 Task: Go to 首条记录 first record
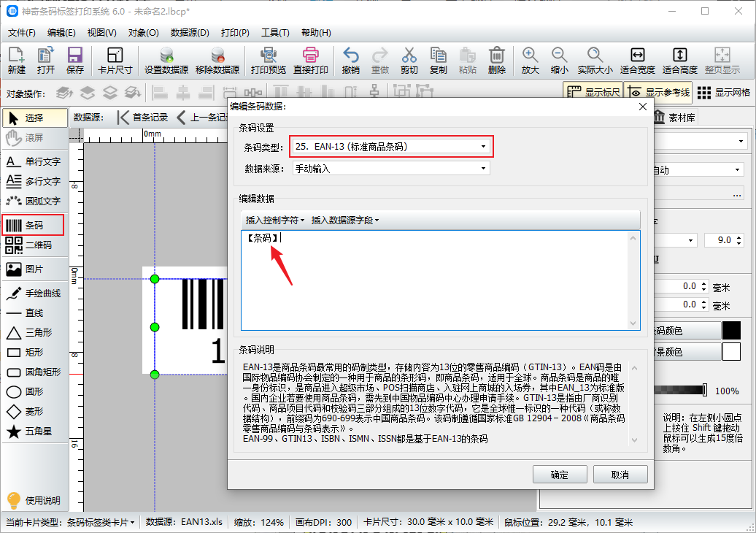tap(143, 118)
